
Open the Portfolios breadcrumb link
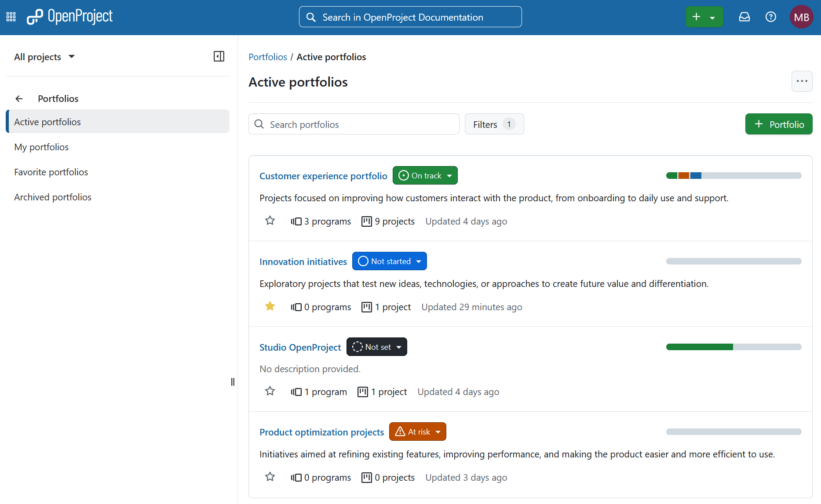click(x=267, y=57)
